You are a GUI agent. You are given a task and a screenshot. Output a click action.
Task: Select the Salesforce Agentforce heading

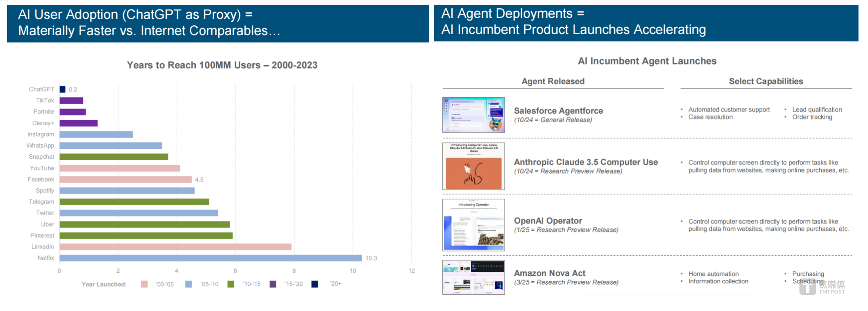(x=558, y=111)
